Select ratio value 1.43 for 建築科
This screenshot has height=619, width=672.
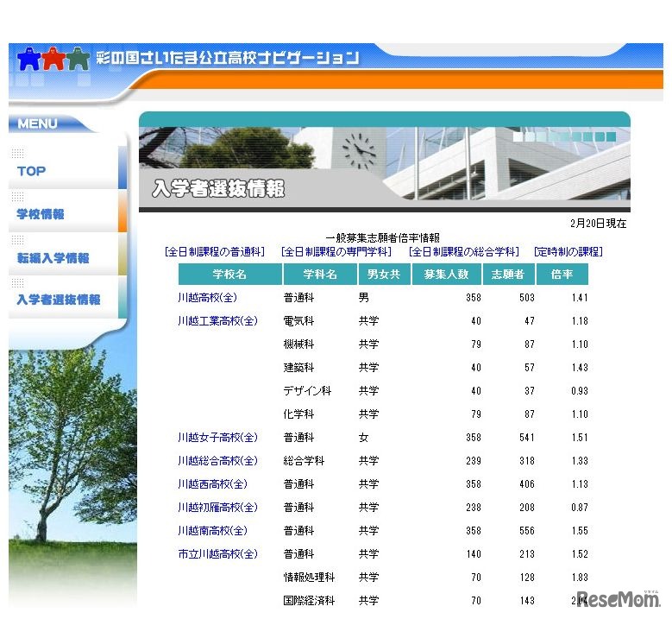(x=580, y=368)
